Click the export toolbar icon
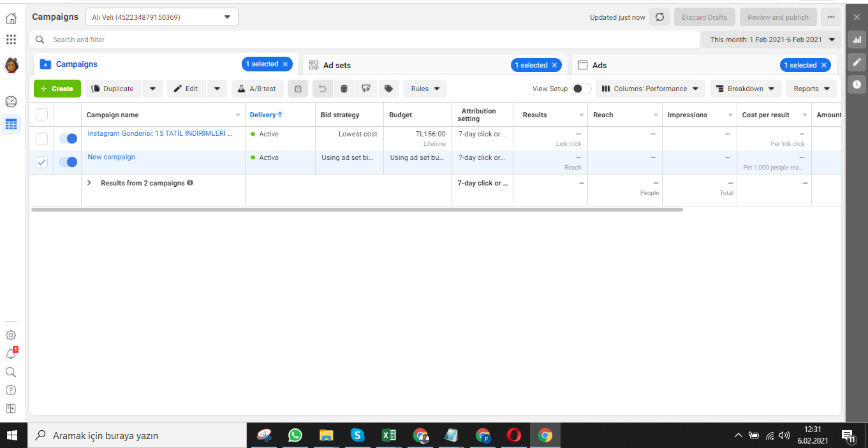 [366, 89]
